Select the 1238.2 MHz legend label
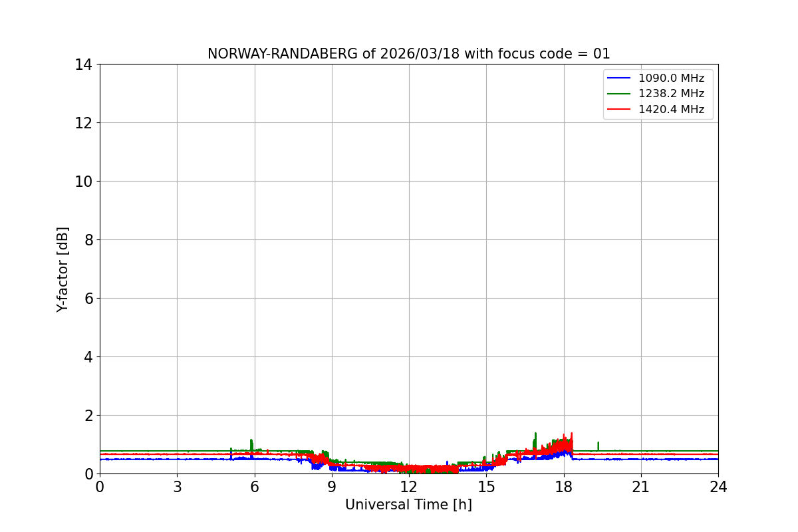The width and height of the screenshot is (798, 532). (671, 94)
